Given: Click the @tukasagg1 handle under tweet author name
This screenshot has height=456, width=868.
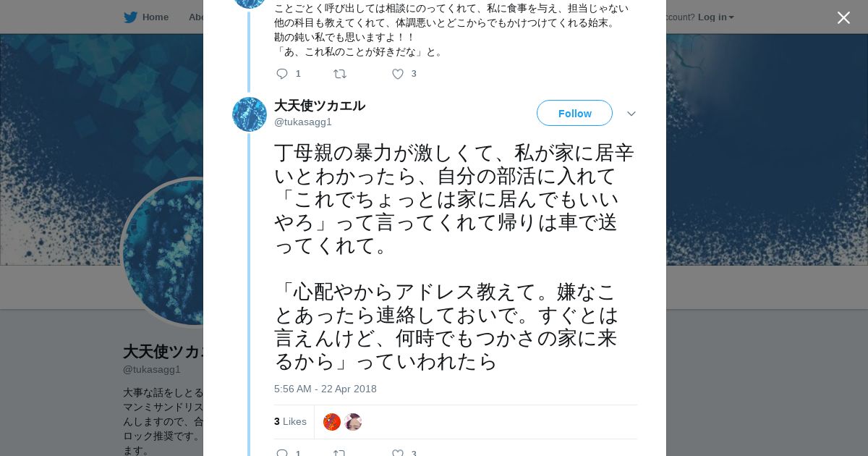Looking at the screenshot, I should [303, 122].
